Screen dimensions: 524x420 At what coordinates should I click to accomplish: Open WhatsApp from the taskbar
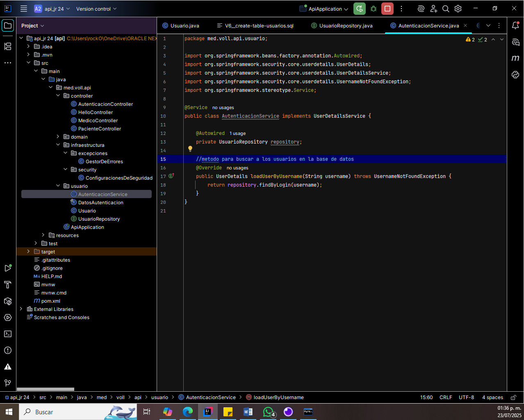(269, 411)
